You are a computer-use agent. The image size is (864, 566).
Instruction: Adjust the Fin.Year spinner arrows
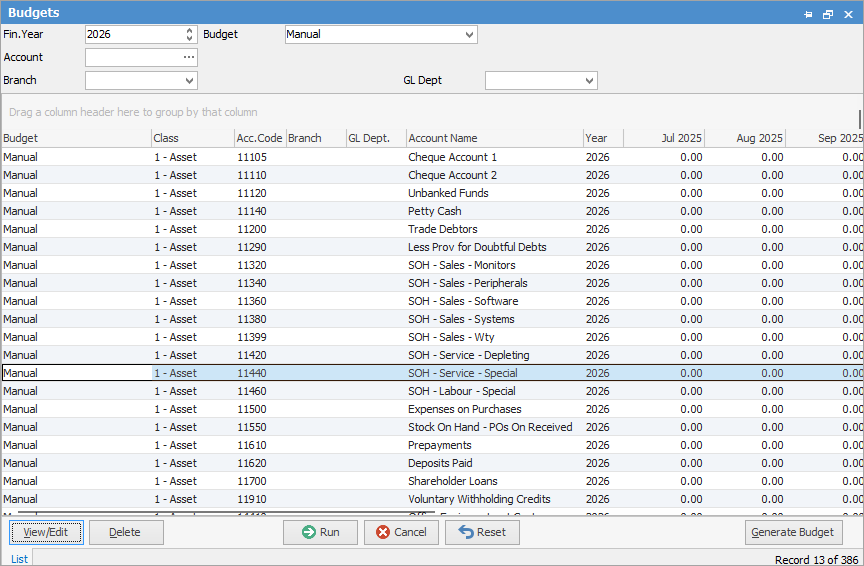(x=190, y=35)
